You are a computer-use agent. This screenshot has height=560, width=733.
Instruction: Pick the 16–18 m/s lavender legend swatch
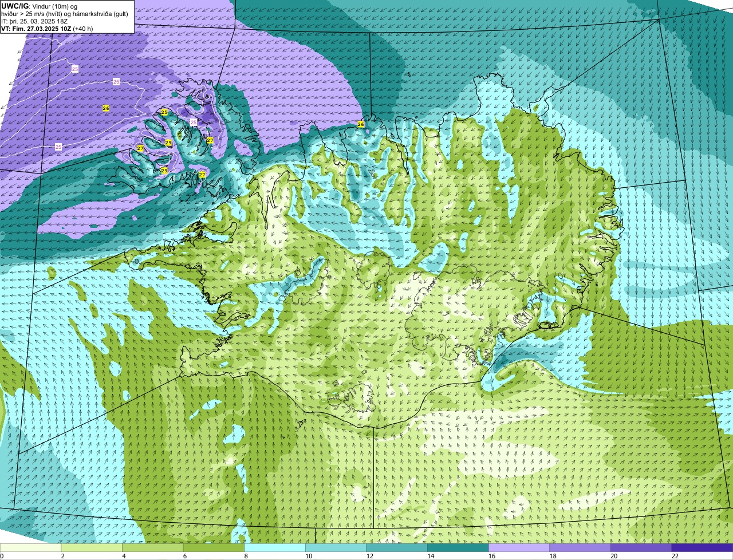tap(519, 548)
